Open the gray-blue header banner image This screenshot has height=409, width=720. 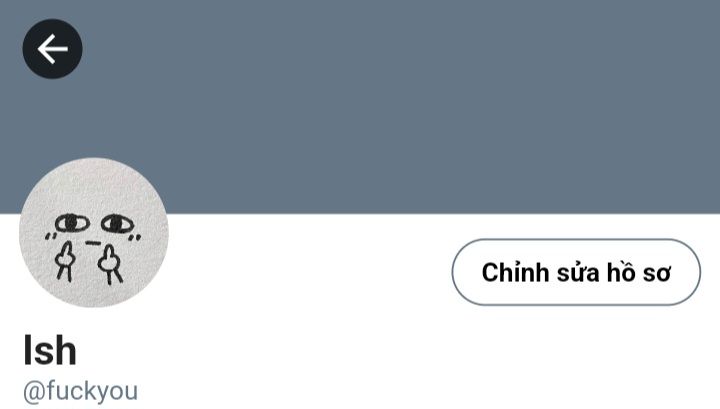point(360,106)
